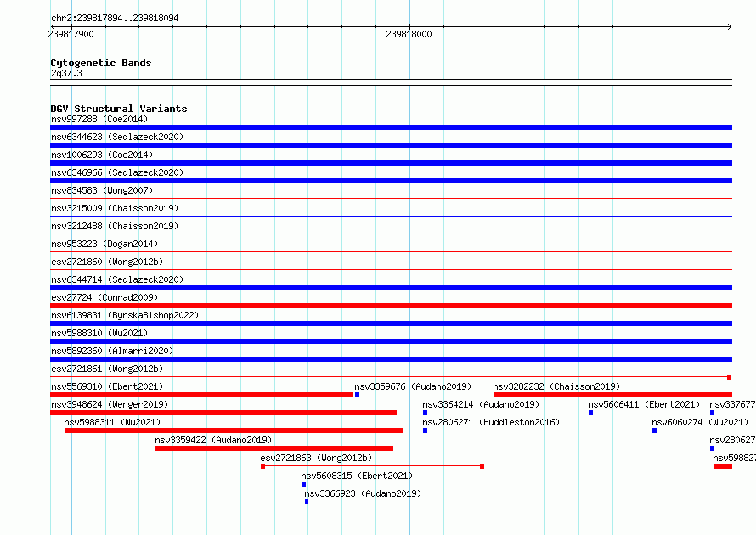Select the nsv5606411 (Ebert2021) label
Image resolution: width=756 pixels, height=535 pixels.
pos(644,404)
